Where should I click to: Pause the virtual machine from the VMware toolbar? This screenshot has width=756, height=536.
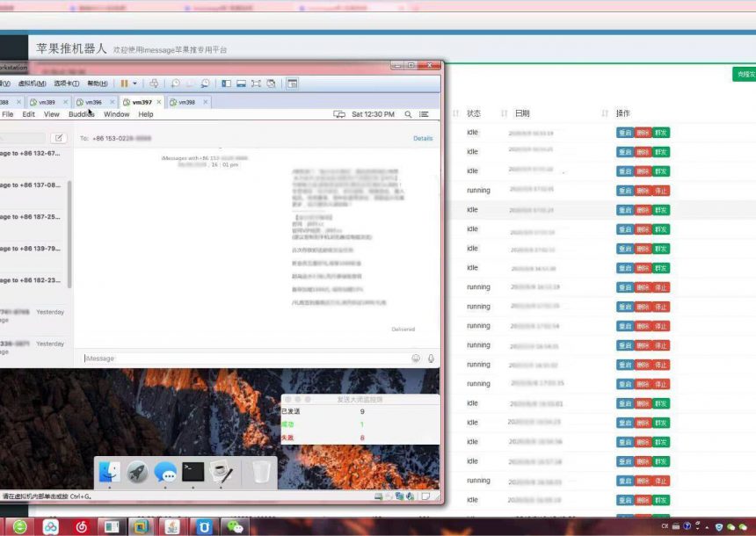click(125, 83)
